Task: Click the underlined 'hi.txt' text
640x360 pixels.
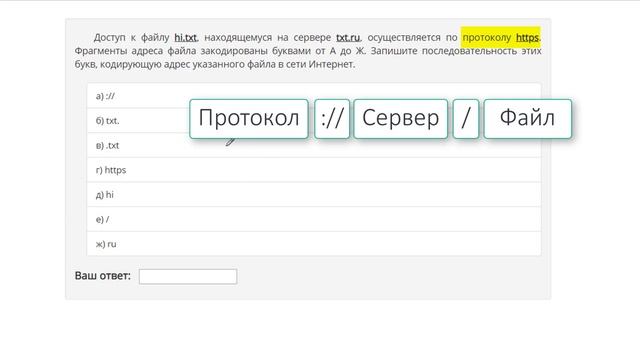Action: pos(185,38)
